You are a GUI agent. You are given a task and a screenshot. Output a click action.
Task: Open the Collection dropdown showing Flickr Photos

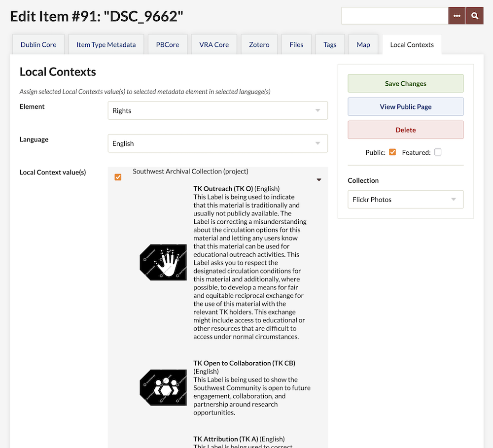point(405,200)
